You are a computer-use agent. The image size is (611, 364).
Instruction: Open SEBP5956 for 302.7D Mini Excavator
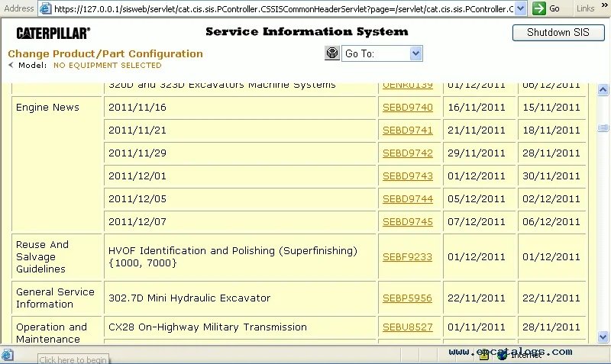(407, 298)
